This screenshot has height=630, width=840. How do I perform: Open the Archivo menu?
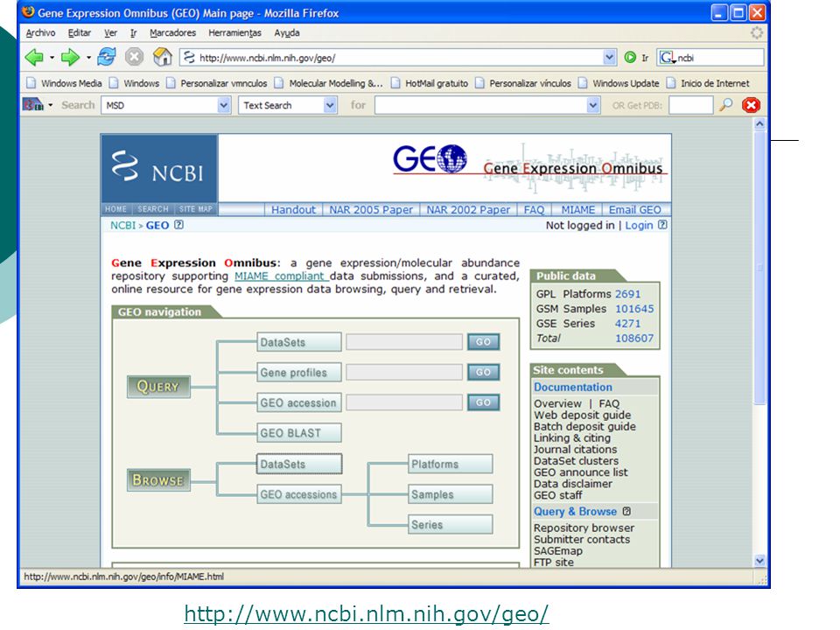(41, 32)
